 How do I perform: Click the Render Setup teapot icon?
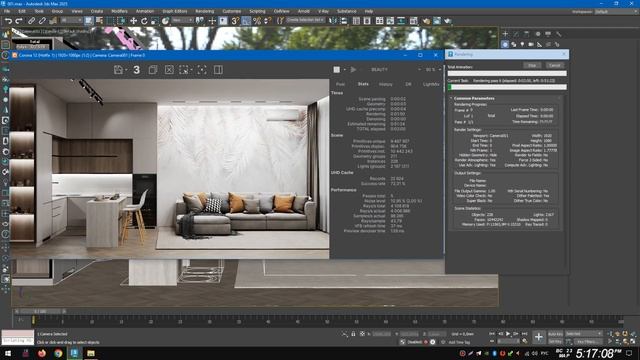tap(426, 21)
